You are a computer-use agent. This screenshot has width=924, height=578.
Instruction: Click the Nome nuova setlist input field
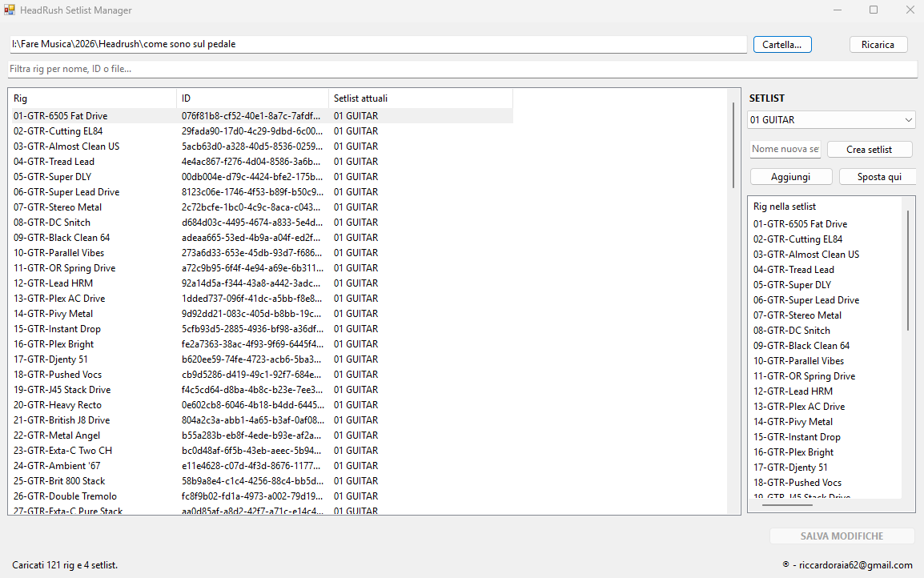tap(785, 149)
